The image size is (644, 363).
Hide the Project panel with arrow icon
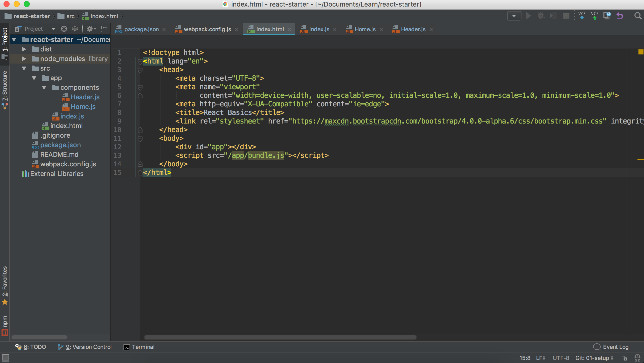pos(104,29)
